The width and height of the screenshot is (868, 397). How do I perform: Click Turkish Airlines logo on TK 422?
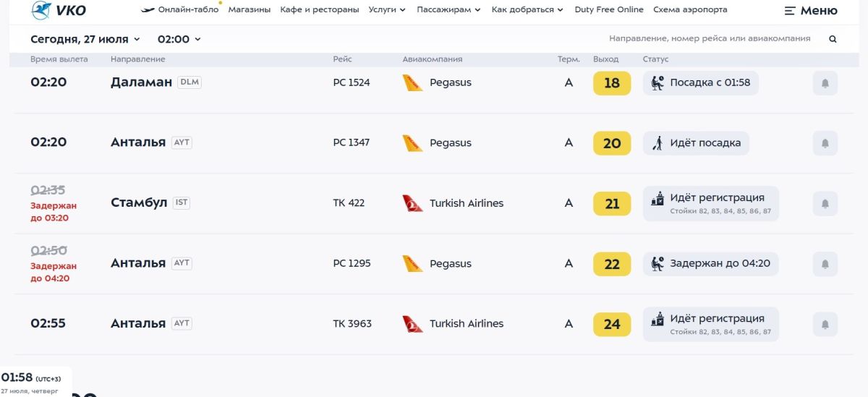(412, 203)
